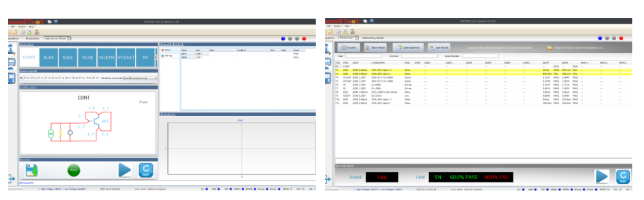Viewport: 644px width, 200px height.
Task: Click the RESET icon in the BarCode Batch panel
Action: point(623,176)
